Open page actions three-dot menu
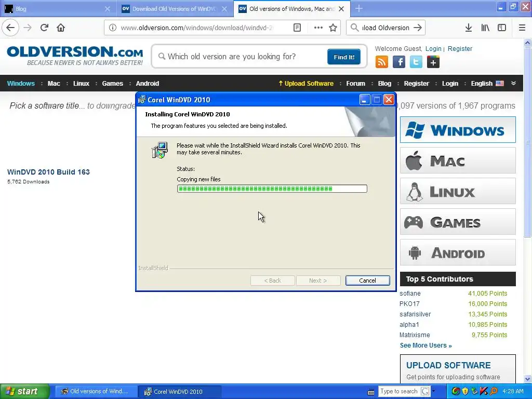 (x=318, y=28)
